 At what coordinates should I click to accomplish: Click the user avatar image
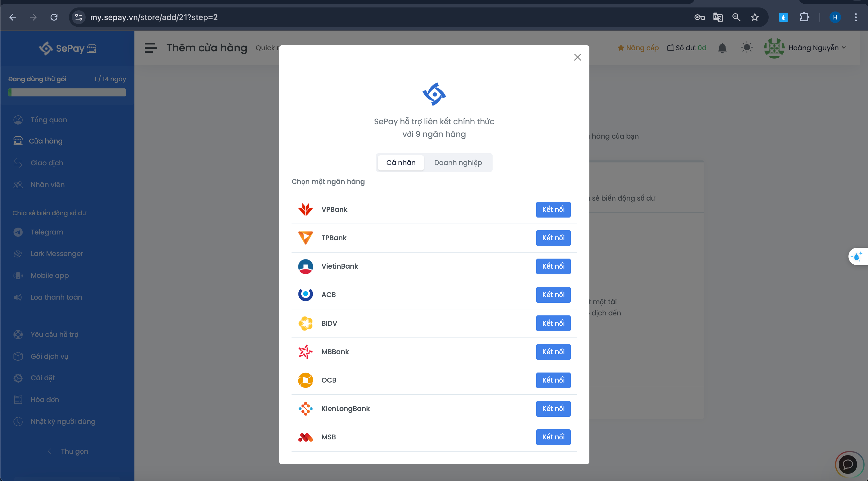[x=774, y=48]
